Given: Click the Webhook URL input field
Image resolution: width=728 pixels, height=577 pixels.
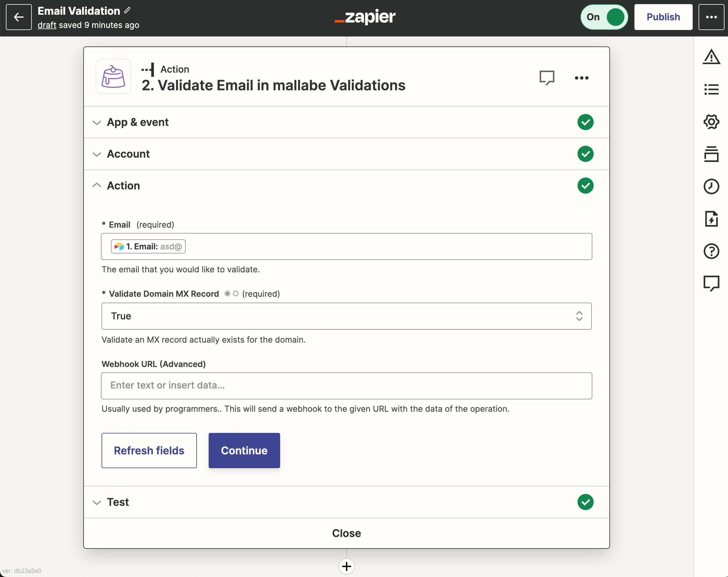Looking at the screenshot, I should tap(346, 386).
